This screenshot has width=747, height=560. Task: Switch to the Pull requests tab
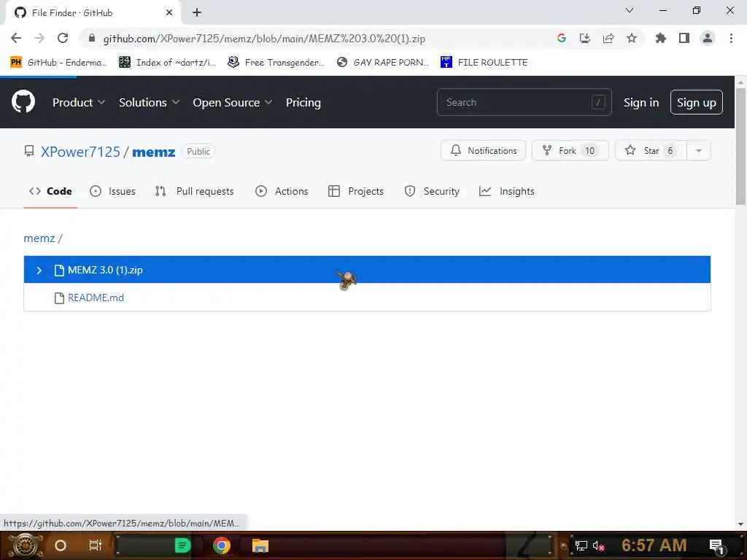click(194, 191)
